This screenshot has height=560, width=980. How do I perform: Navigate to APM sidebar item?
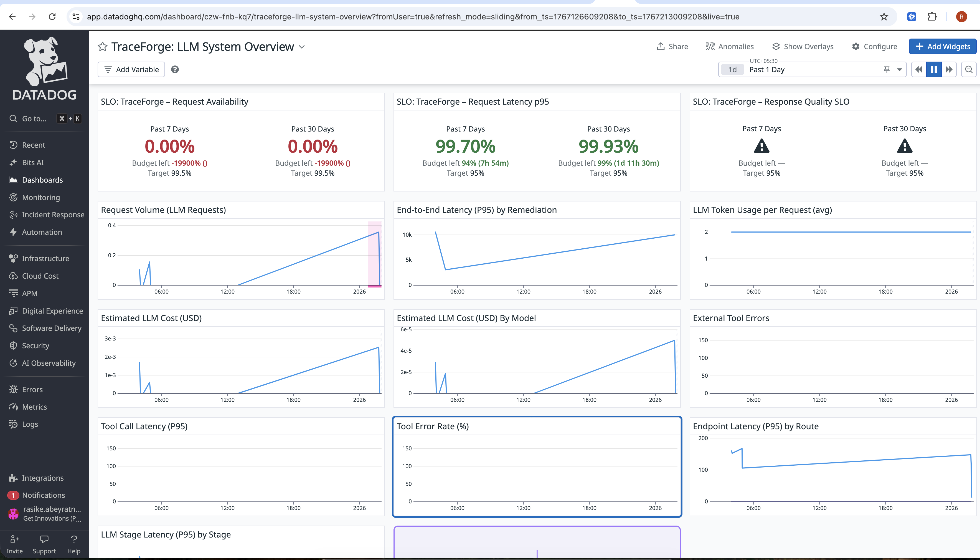point(30,294)
